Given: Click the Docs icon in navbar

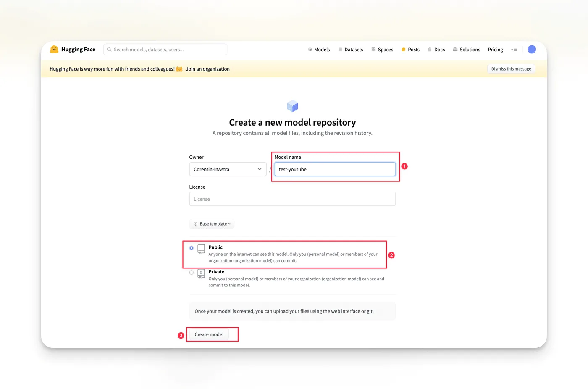Looking at the screenshot, I should coord(430,50).
